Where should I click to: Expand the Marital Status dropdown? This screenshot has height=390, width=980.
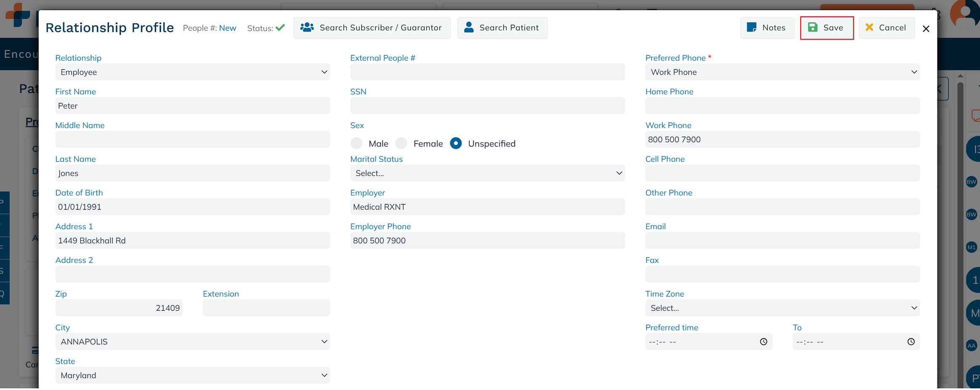[x=487, y=173]
